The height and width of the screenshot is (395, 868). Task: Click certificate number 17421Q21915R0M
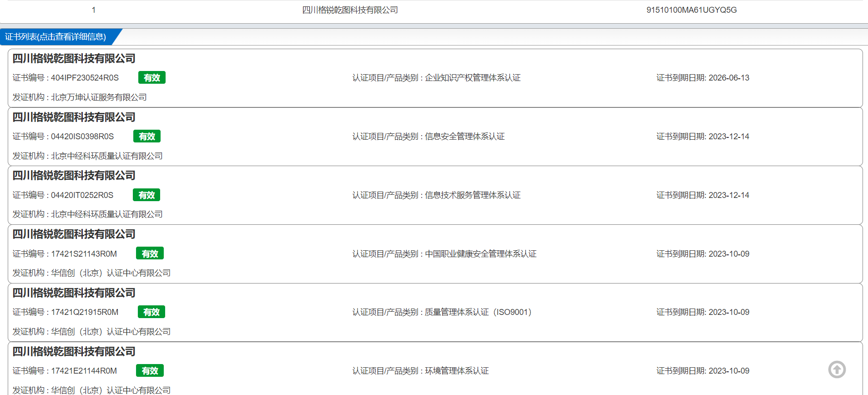tap(85, 312)
